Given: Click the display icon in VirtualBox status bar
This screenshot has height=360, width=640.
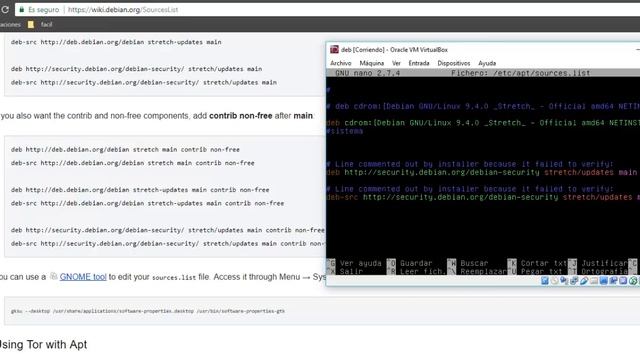Looking at the screenshot, I should 604,280.
